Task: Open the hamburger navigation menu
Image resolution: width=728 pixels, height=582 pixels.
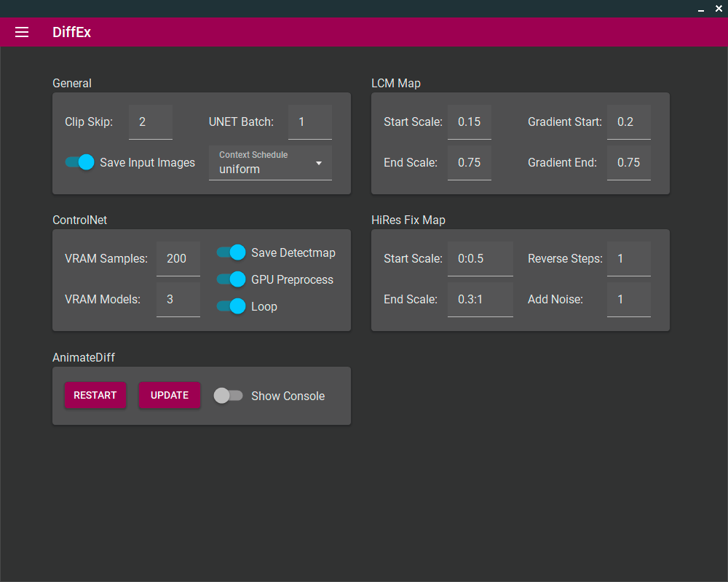Action: point(22,32)
